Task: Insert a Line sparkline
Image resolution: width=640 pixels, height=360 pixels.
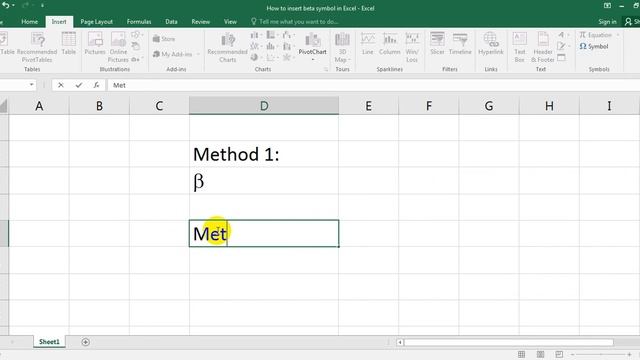Action: click(367, 43)
